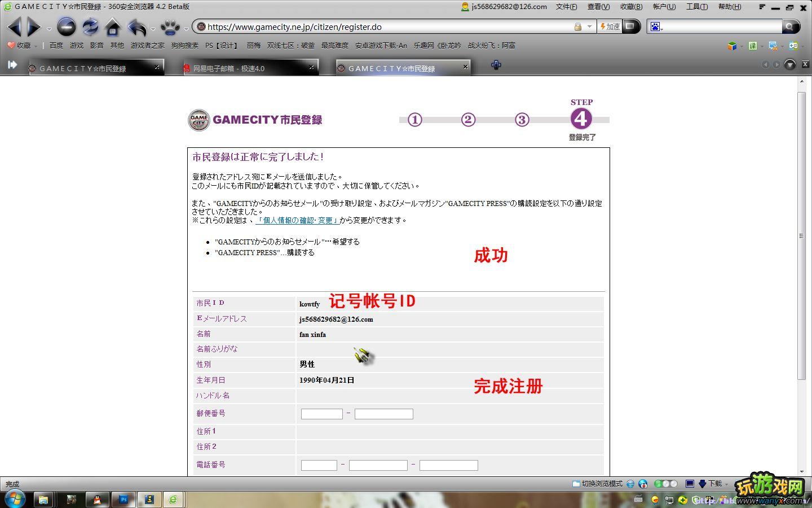Toggle the green pill switch in status bar
This screenshot has width=812, height=508.
pyautogui.click(x=665, y=484)
